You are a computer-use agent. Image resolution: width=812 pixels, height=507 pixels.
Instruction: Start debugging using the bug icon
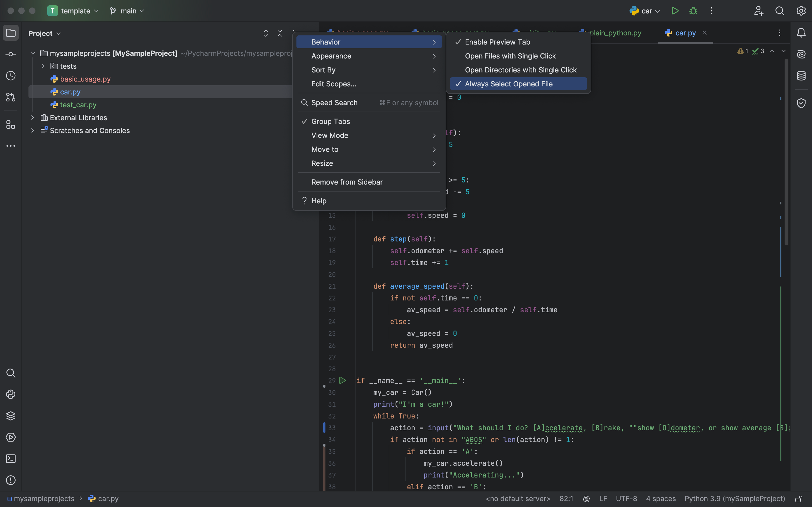point(693,10)
